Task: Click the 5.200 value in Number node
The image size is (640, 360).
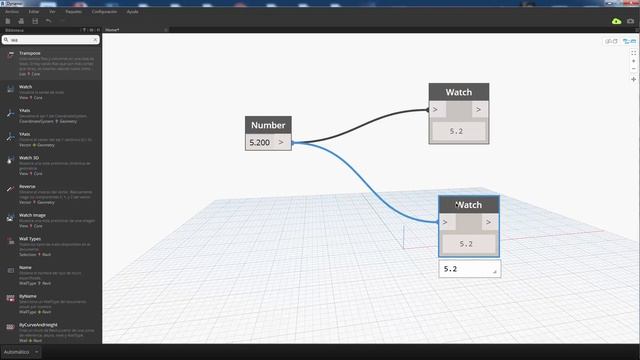Action: pyautogui.click(x=260, y=142)
